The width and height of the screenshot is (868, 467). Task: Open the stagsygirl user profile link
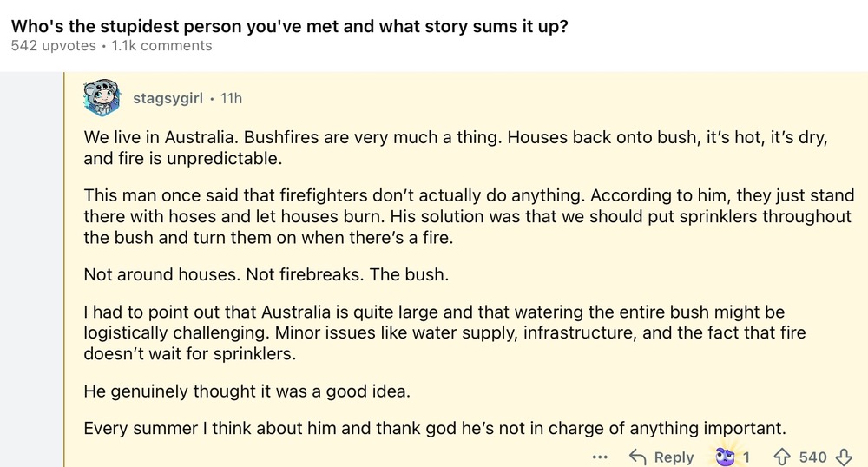click(168, 99)
